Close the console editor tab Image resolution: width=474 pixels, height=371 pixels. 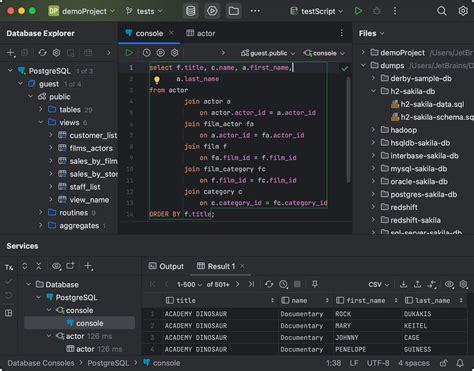pyautogui.click(x=171, y=33)
